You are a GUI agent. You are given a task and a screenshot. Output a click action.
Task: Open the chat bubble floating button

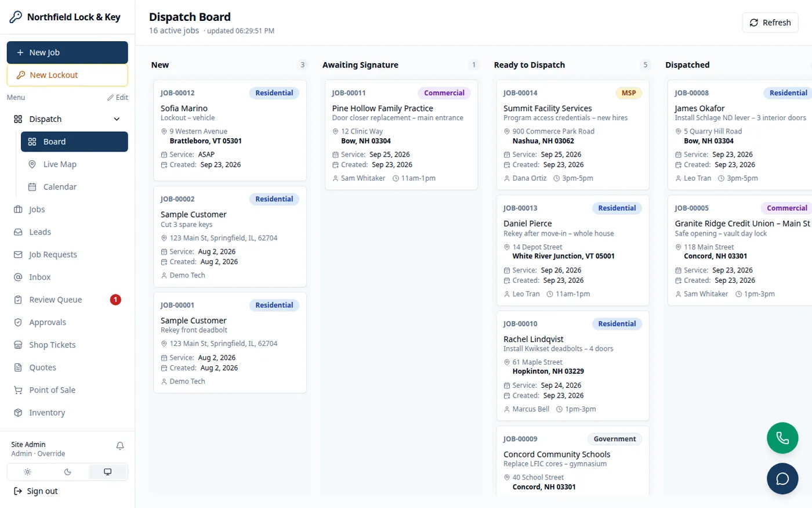click(x=782, y=478)
